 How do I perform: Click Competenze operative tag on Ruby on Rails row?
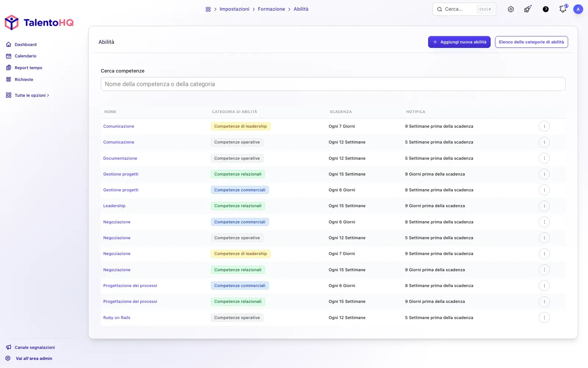pyautogui.click(x=237, y=318)
